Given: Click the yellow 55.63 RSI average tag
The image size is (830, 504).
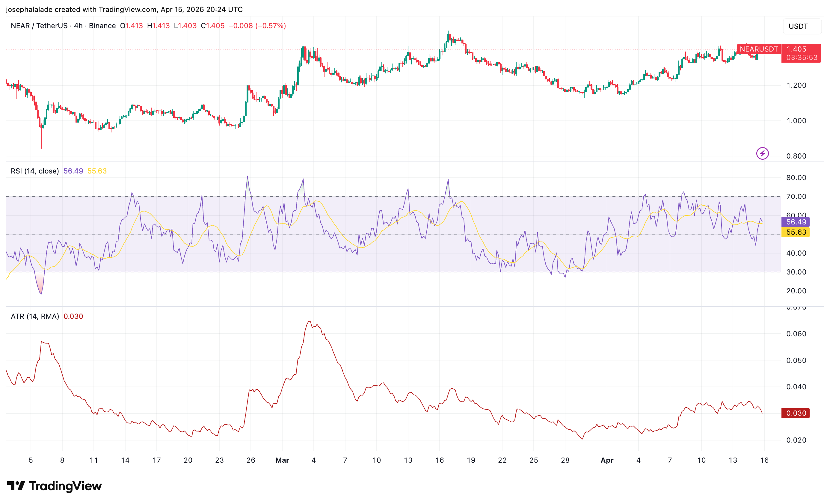Looking at the screenshot, I should 796,232.
